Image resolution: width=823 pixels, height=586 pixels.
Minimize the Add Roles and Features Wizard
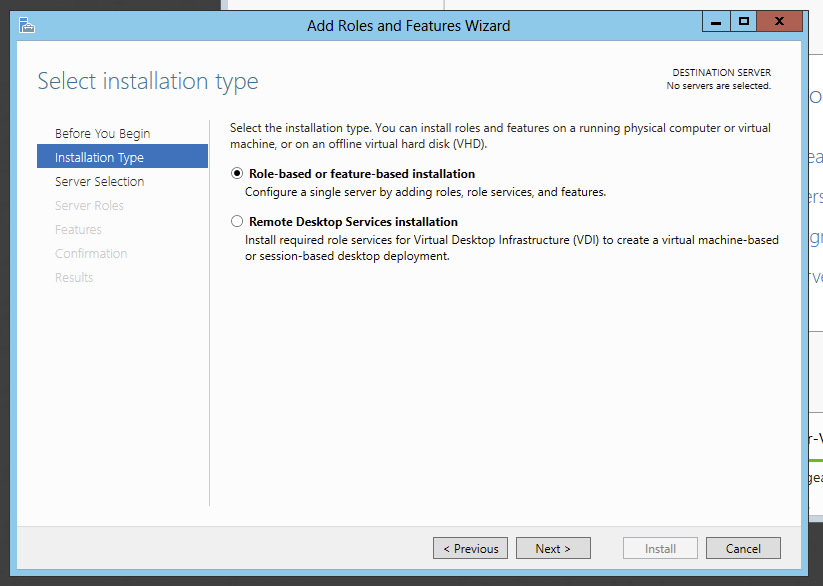[x=716, y=21]
